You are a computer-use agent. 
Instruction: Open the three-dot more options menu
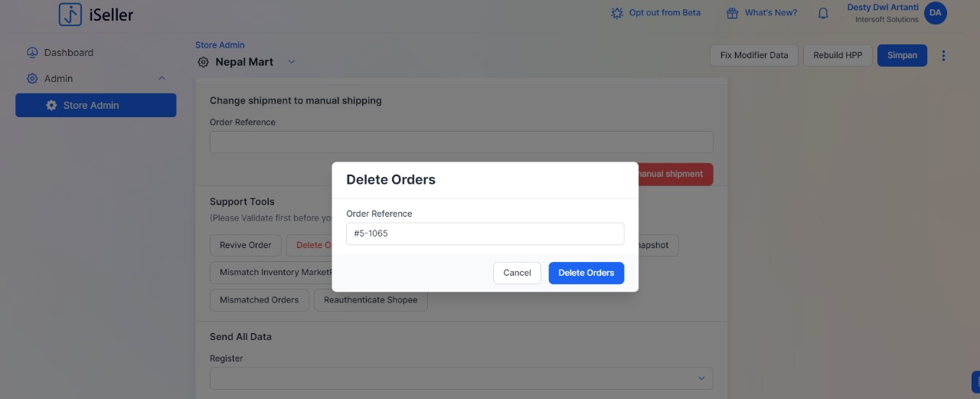click(x=943, y=56)
